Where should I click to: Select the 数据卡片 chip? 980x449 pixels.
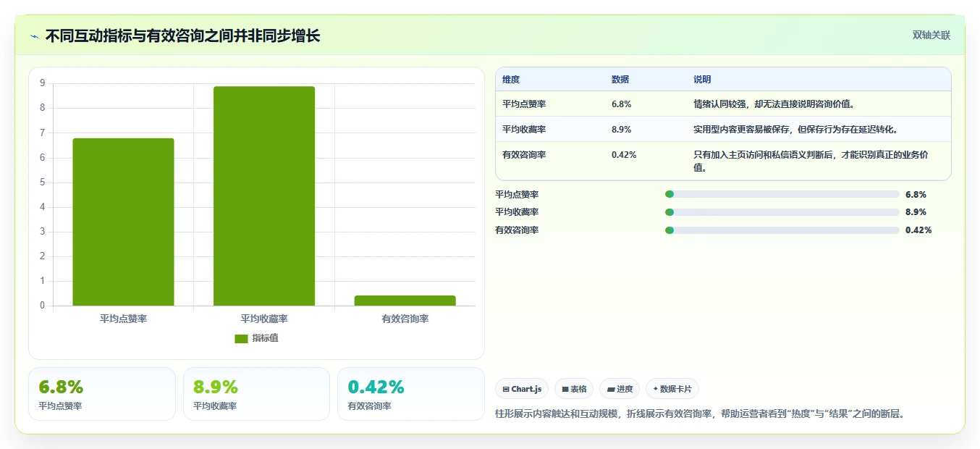click(672, 389)
